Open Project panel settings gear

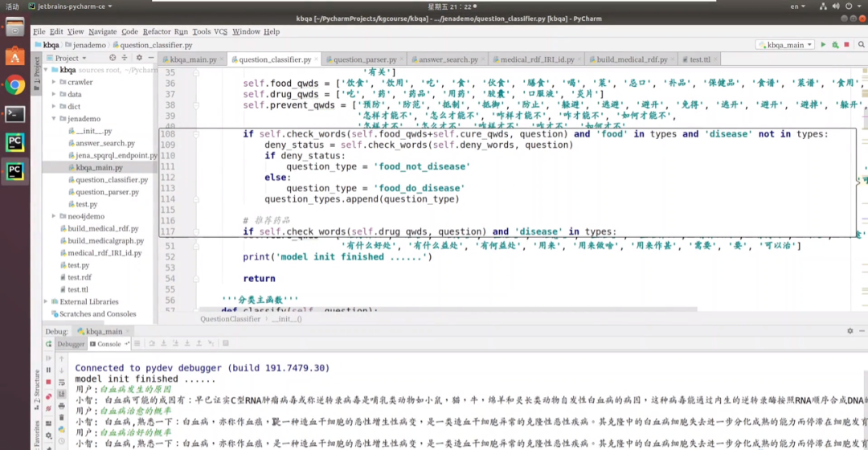(x=138, y=58)
